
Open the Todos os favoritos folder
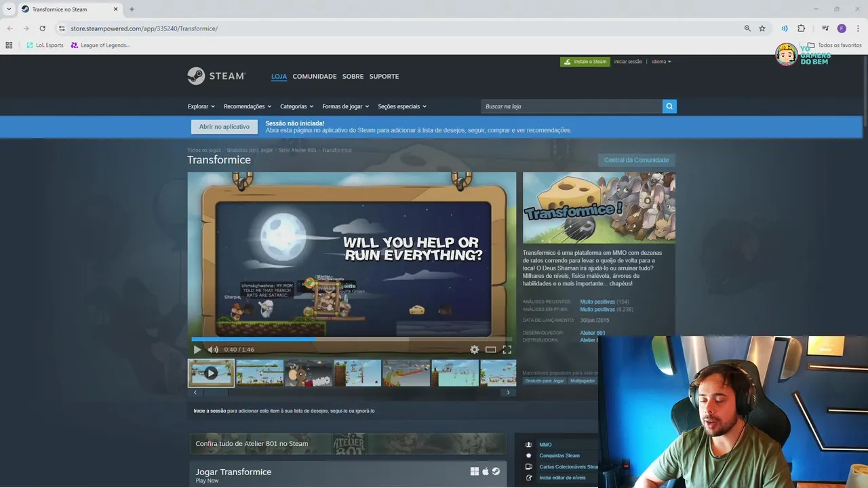[x=835, y=45]
